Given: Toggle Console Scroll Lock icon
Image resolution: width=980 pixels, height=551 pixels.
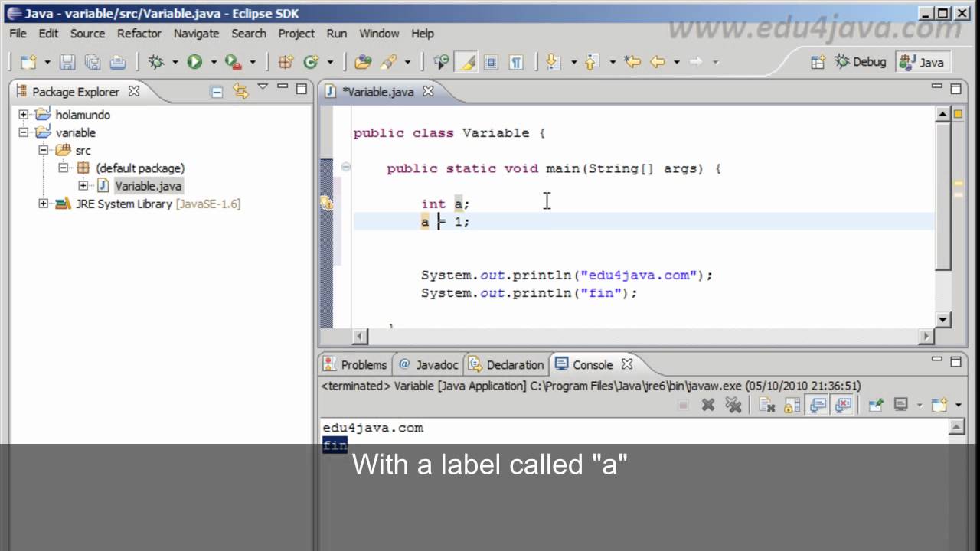Looking at the screenshot, I should [792, 405].
